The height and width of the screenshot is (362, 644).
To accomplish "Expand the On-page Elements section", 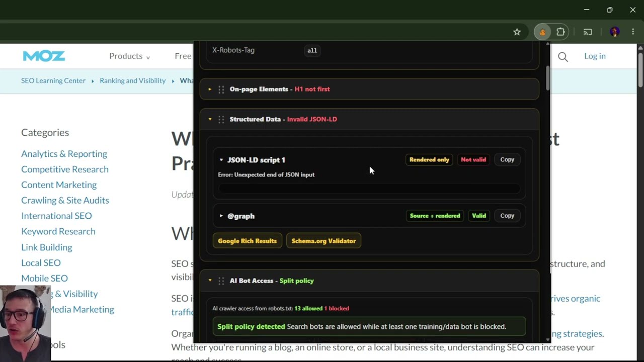I will [x=210, y=89].
